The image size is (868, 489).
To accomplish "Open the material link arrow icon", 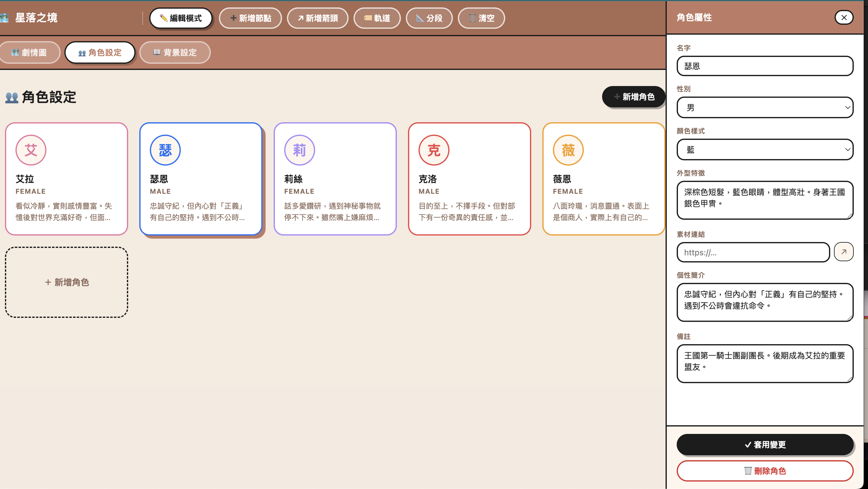I will pos(844,252).
